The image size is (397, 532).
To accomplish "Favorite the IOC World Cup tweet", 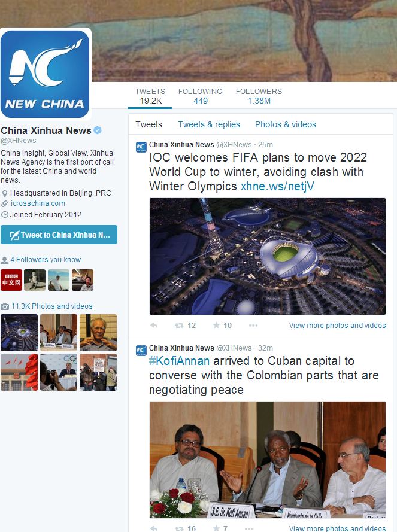I will (222, 326).
